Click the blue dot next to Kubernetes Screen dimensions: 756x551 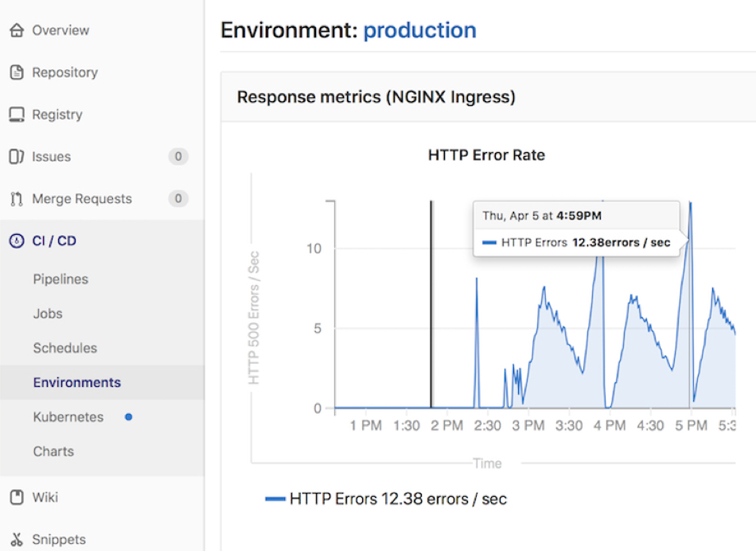point(128,416)
